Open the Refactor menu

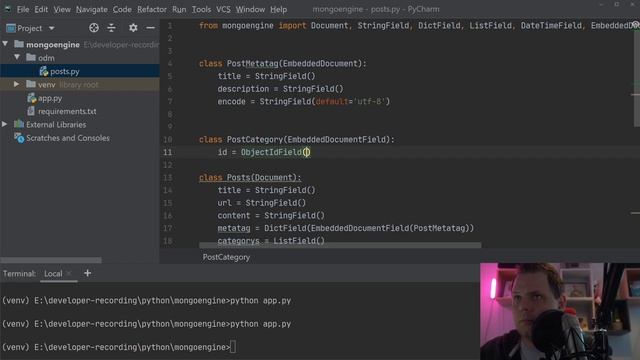pos(152,9)
